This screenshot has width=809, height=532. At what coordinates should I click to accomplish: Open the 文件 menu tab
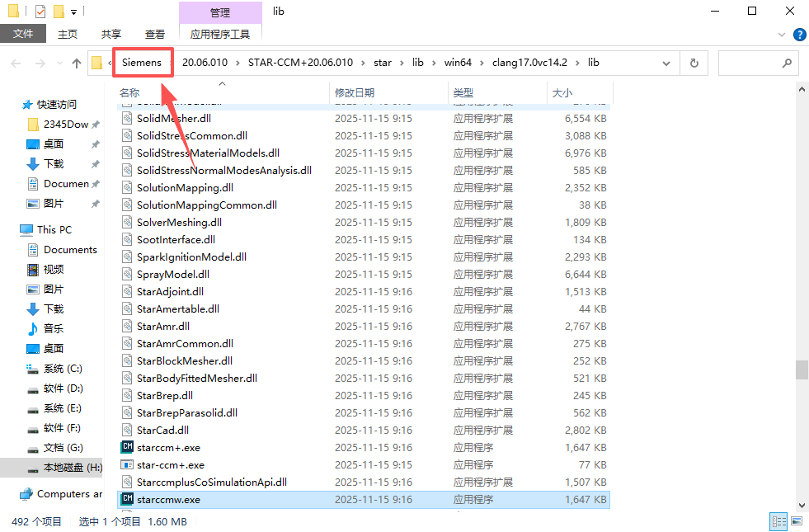tap(23, 34)
